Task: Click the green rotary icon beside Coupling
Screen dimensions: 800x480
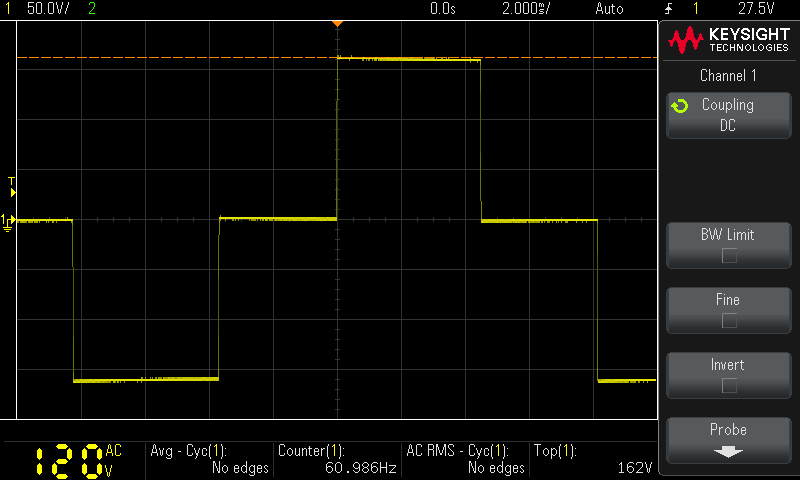Action: (680, 105)
